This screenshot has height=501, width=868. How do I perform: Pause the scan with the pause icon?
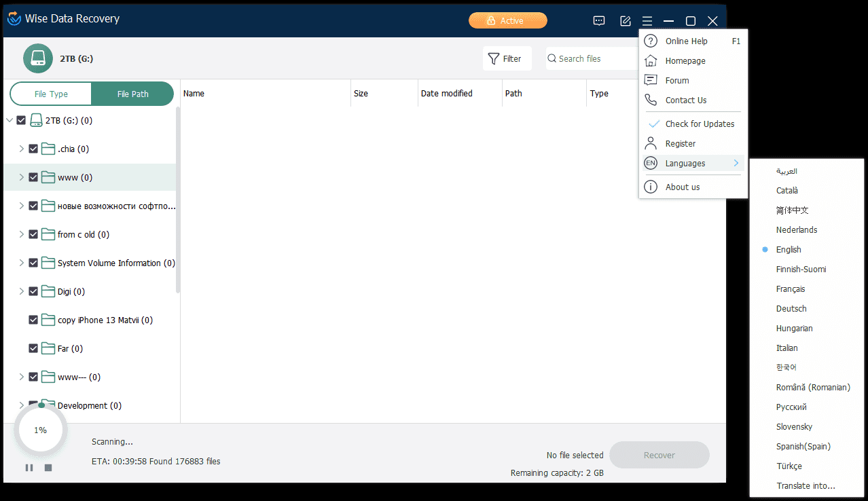click(x=29, y=468)
